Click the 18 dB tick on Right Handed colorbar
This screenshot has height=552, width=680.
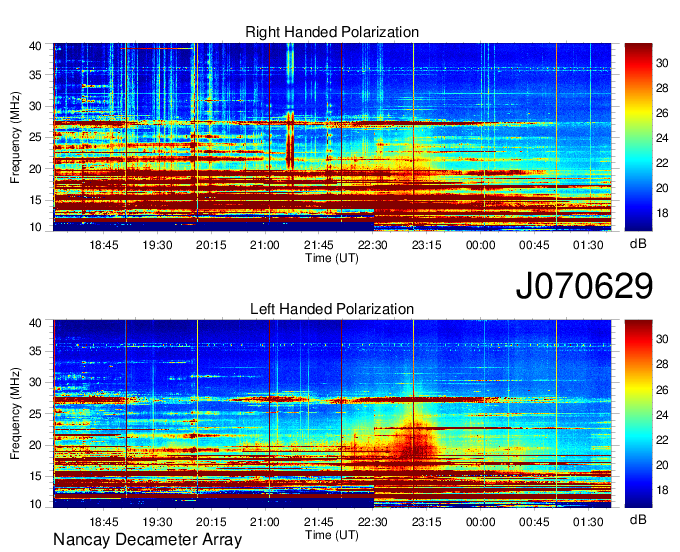tap(662, 213)
